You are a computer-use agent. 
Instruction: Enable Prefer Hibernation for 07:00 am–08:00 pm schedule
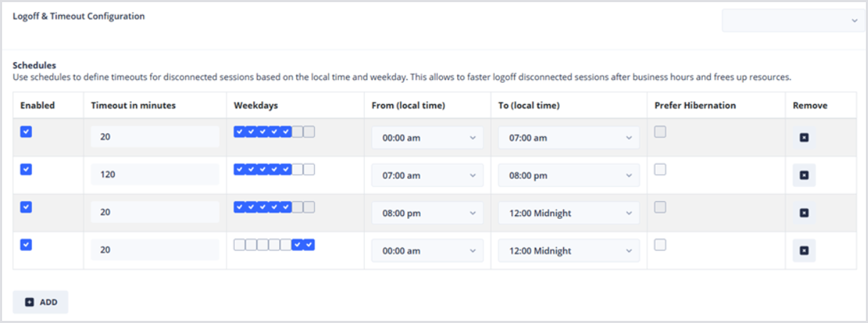pos(660,170)
